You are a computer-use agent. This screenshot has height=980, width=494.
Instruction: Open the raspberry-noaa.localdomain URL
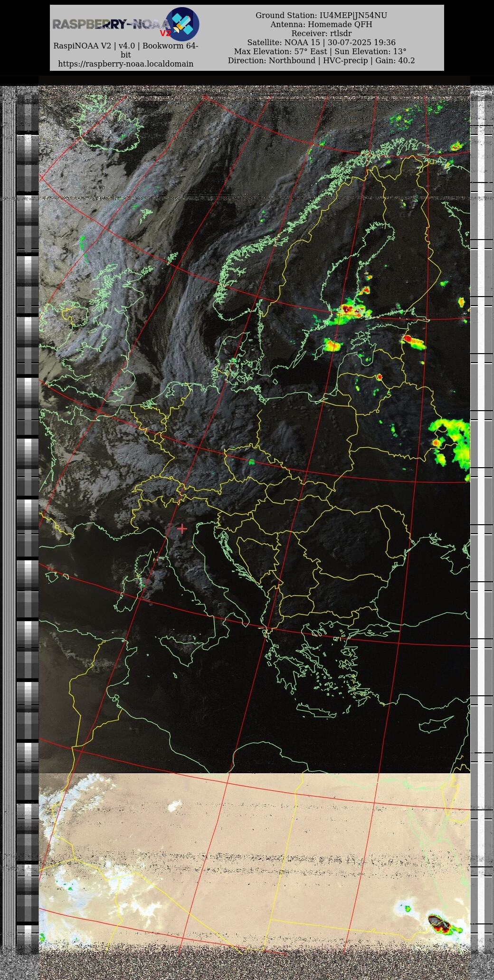pos(126,64)
